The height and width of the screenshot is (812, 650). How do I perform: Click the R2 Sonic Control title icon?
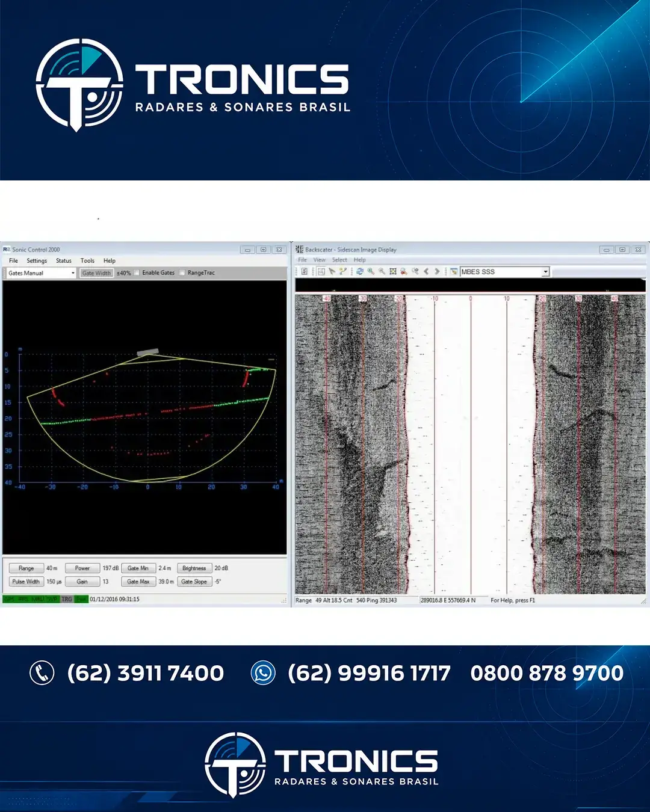[x=7, y=249]
